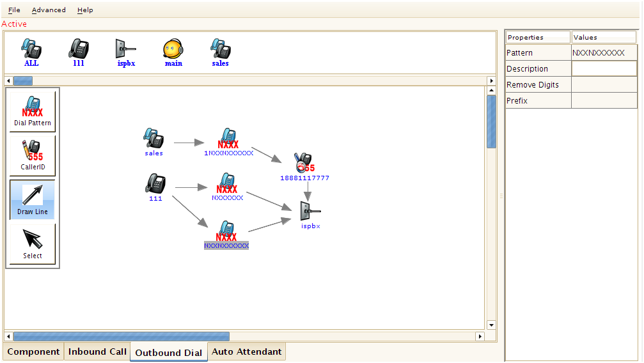Click the Prefix value cell
This screenshot has height=363, width=644.
pyautogui.click(x=604, y=101)
